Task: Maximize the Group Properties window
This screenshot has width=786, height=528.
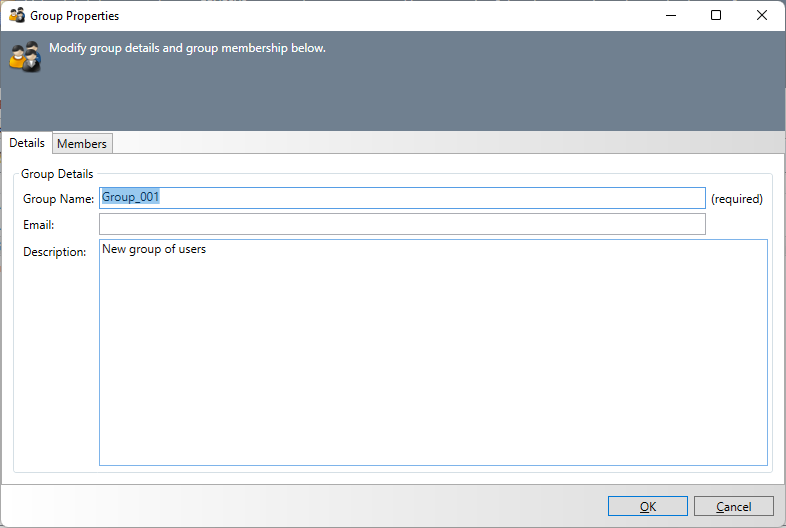Action: pyautogui.click(x=716, y=15)
